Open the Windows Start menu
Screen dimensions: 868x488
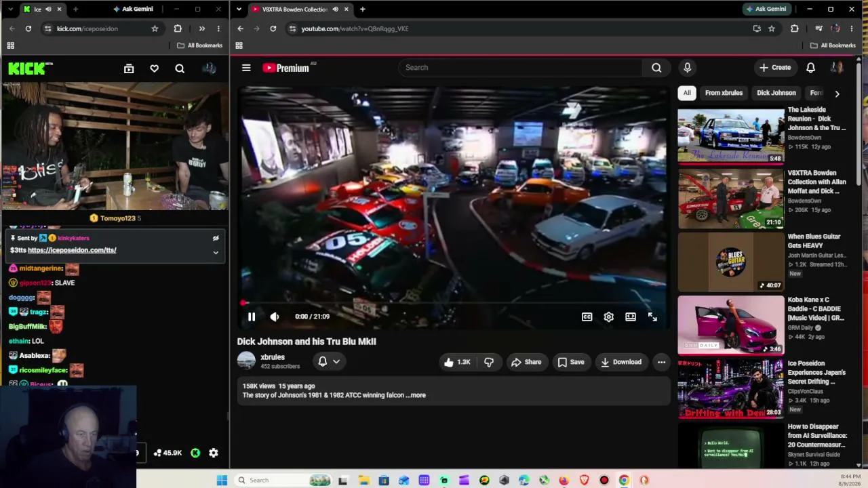[x=222, y=481]
